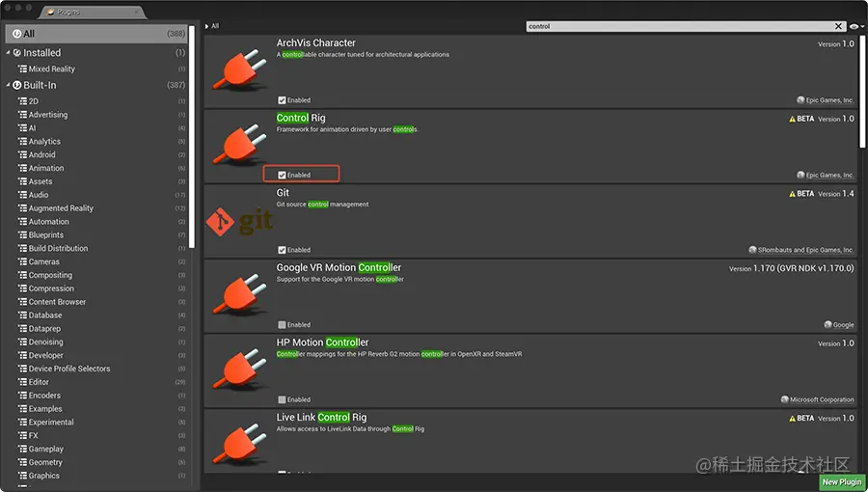Click the plugin list vertical scrollbar
The height and width of the screenshot is (492, 868).
pos(862,92)
